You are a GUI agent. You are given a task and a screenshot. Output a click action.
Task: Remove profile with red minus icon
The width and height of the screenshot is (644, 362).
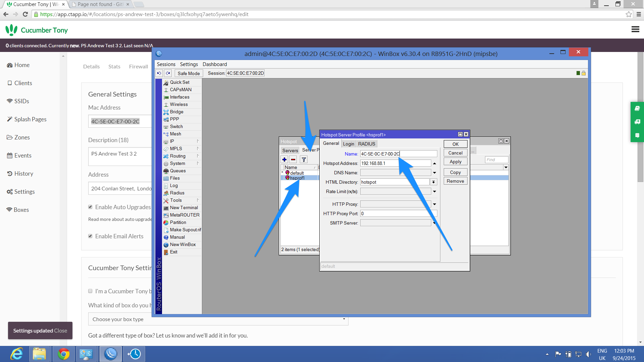[293, 160]
